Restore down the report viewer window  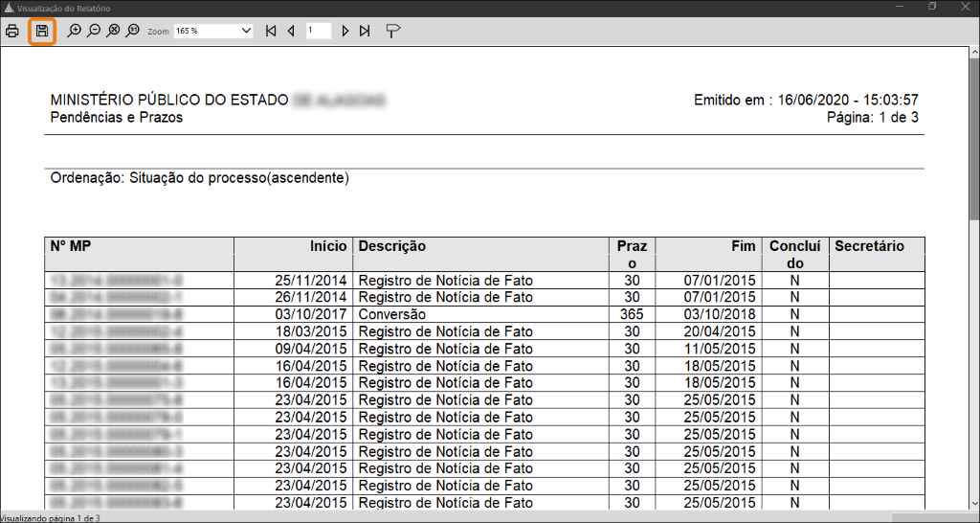tap(932, 8)
